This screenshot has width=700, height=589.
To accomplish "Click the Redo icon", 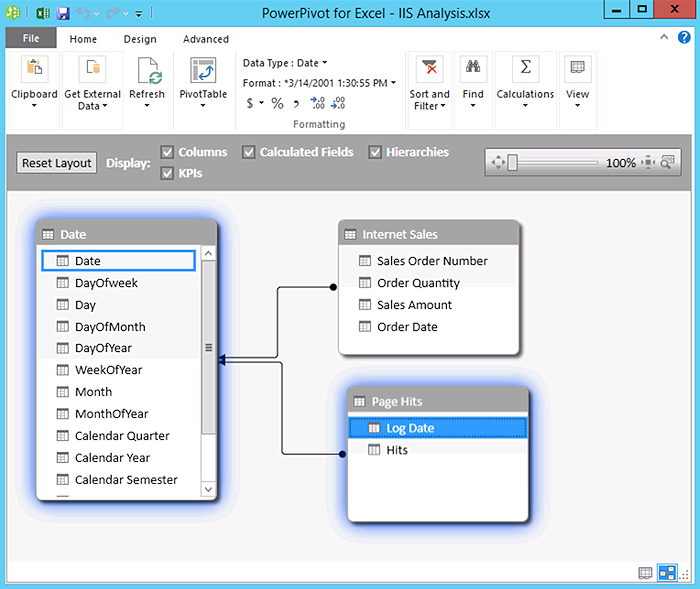I will pos(112,13).
